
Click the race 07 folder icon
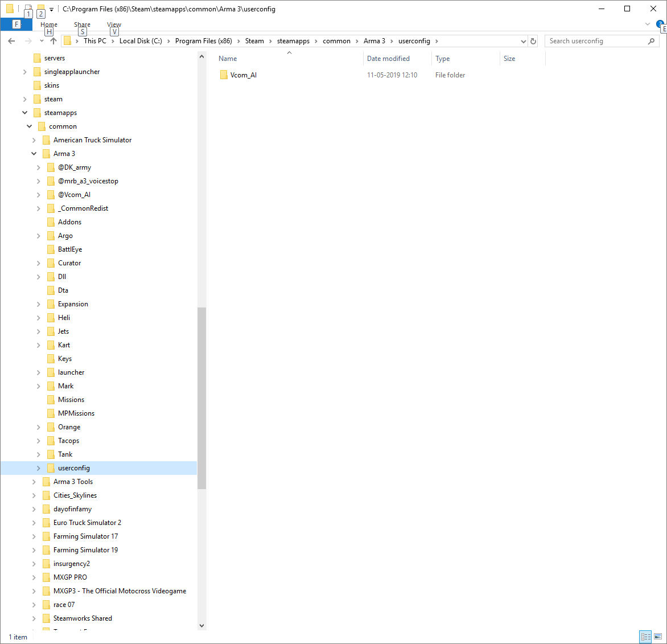[46, 605]
